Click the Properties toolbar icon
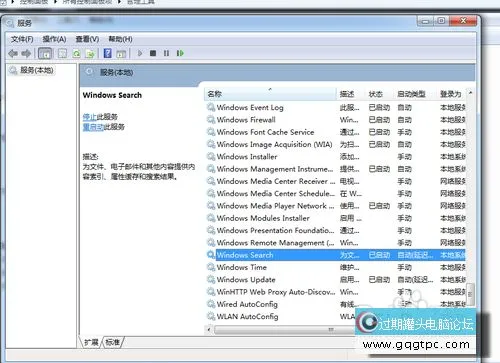The height and width of the screenshot is (363, 500). tap(62, 53)
